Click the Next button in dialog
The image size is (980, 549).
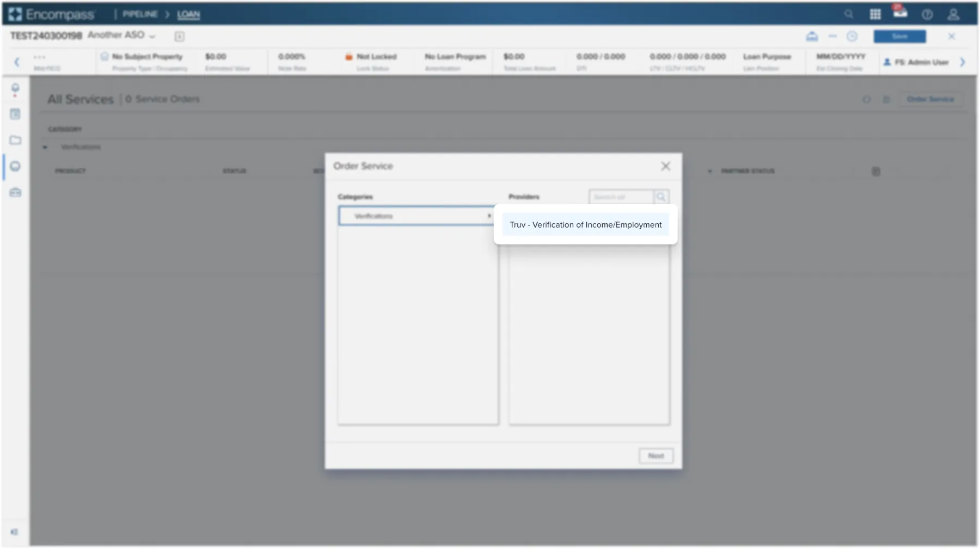(x=656, y=456)
